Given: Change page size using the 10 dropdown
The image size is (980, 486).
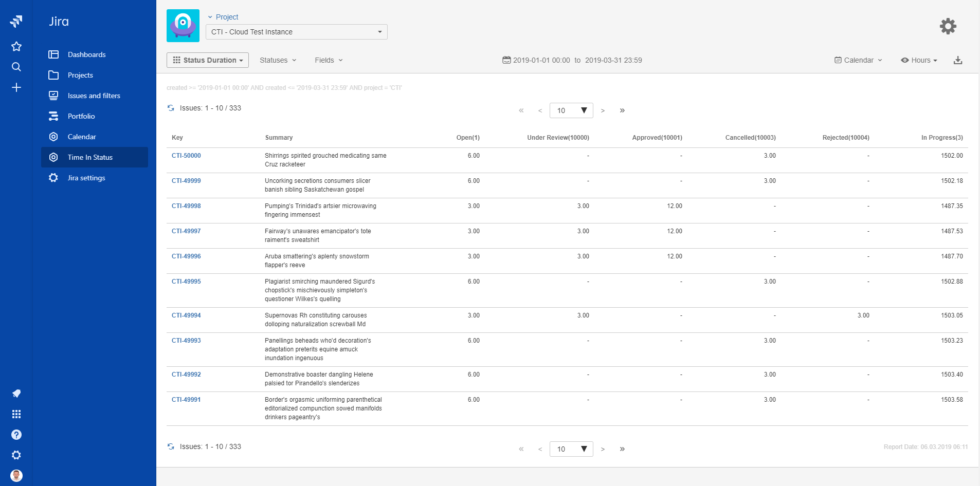Looking at the screenshot, I should (x=571, y=110).
